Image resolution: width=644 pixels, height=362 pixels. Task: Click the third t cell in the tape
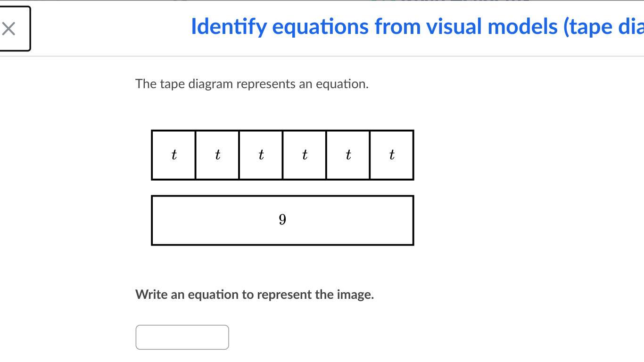[261, 155]
